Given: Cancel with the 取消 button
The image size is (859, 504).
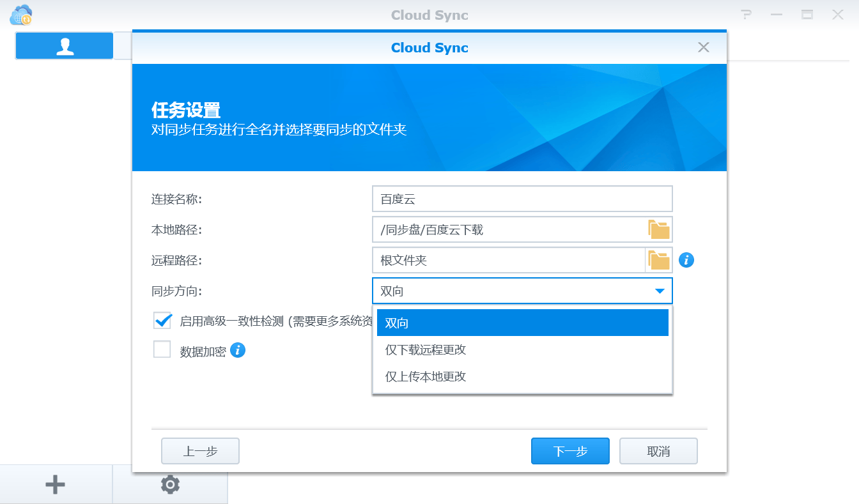Looking at the screenshot, I should (x=658, y=451).
